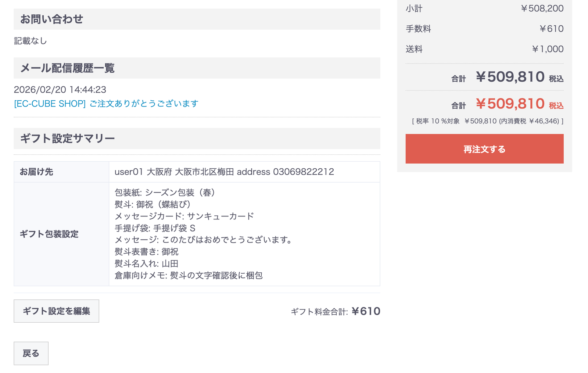
Task: Click the メール配信履歴一覧 heading
Action: click(x=68, y=68)
